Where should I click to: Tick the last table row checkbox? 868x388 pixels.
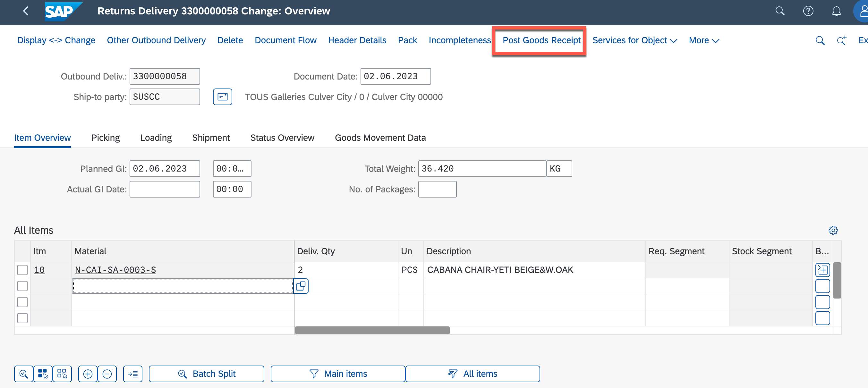point(22,318)
